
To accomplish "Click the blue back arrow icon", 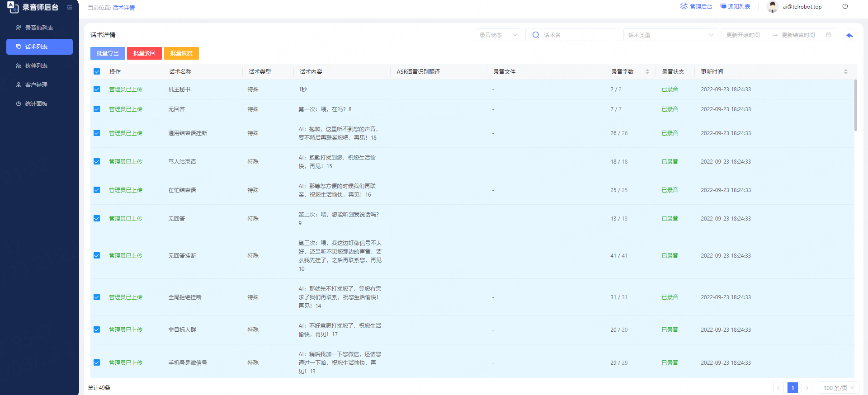I will coord(850,35).
